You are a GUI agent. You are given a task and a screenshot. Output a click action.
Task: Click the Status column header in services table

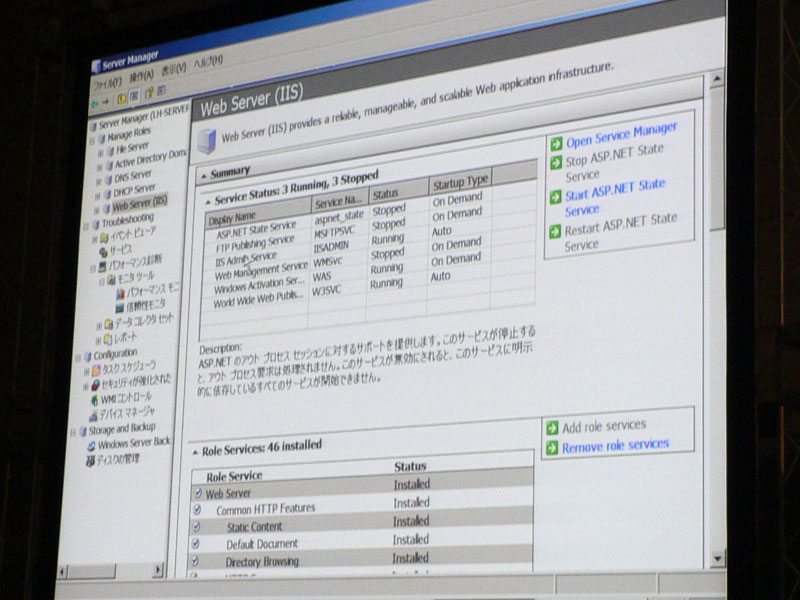coord(399,193)
